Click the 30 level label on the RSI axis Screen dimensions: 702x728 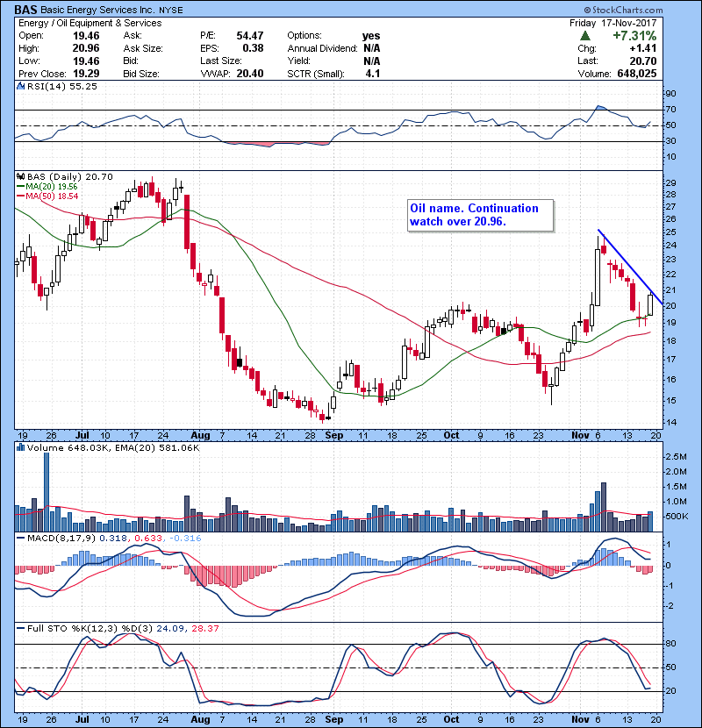coord(670,140)
